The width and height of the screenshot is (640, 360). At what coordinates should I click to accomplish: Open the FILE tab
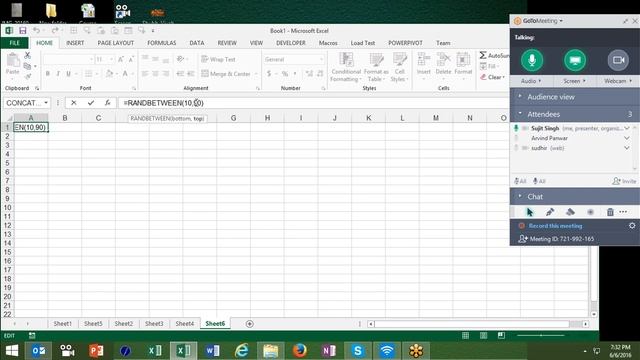click(x=14, y=43)
